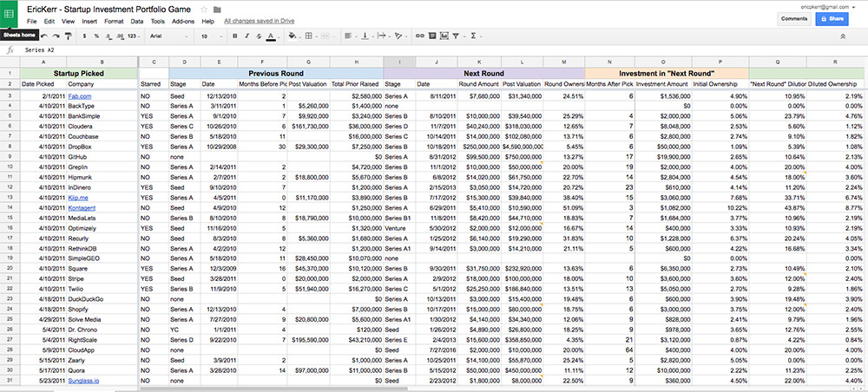Click the blue Share button

coord(832,19)
